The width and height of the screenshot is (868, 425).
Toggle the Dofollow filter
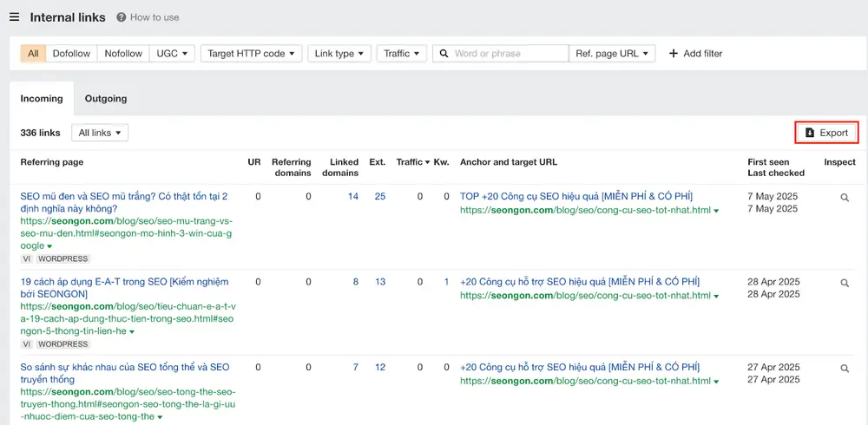point(71,54)
